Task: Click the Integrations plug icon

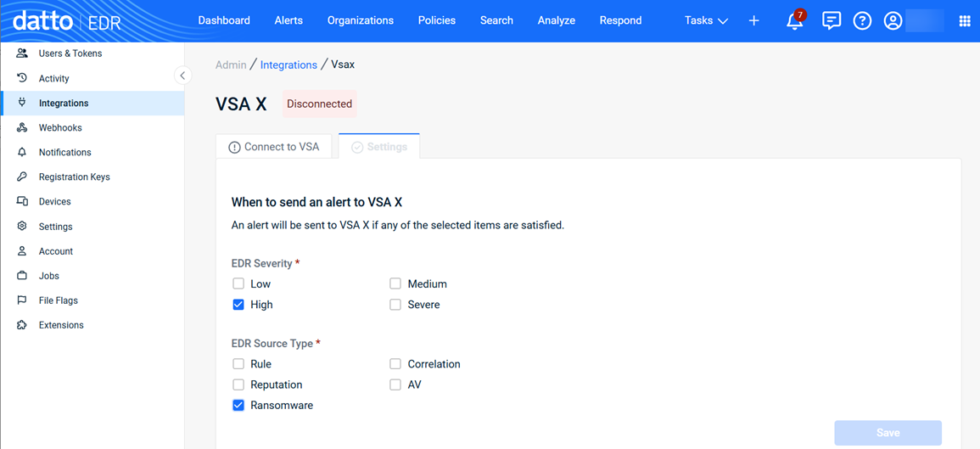Action: click(x=22, y=103)
